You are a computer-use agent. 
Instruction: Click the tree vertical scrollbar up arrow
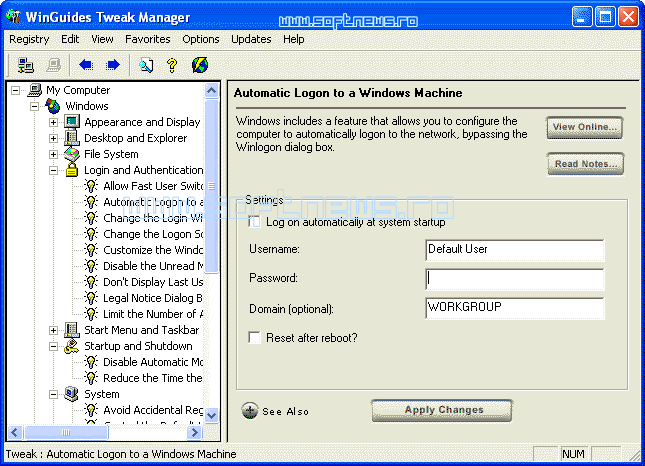click(x=211, y=90)
